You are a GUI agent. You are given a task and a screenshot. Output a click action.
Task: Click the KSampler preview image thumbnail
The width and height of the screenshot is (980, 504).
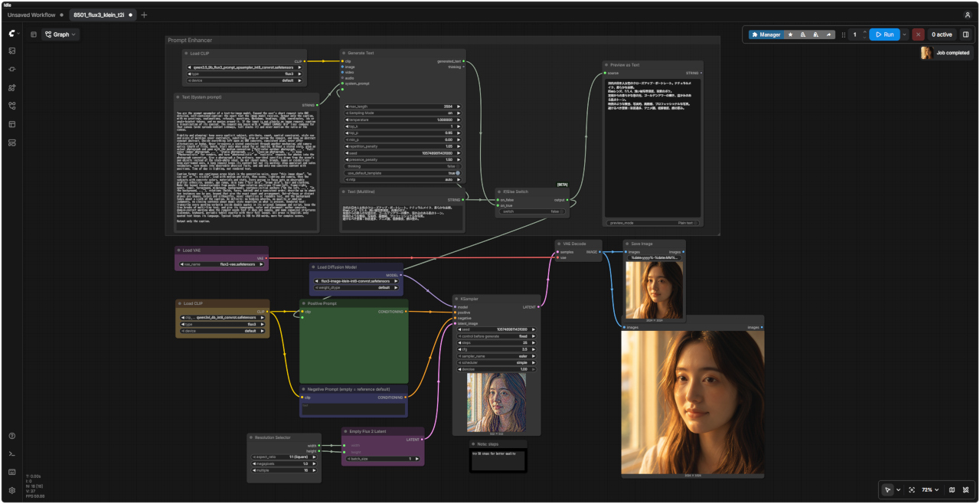click(x=496, y=402)
